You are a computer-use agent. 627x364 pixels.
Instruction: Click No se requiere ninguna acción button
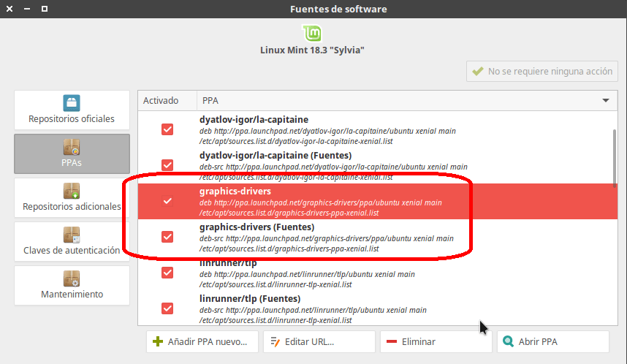tap(542, 71)
